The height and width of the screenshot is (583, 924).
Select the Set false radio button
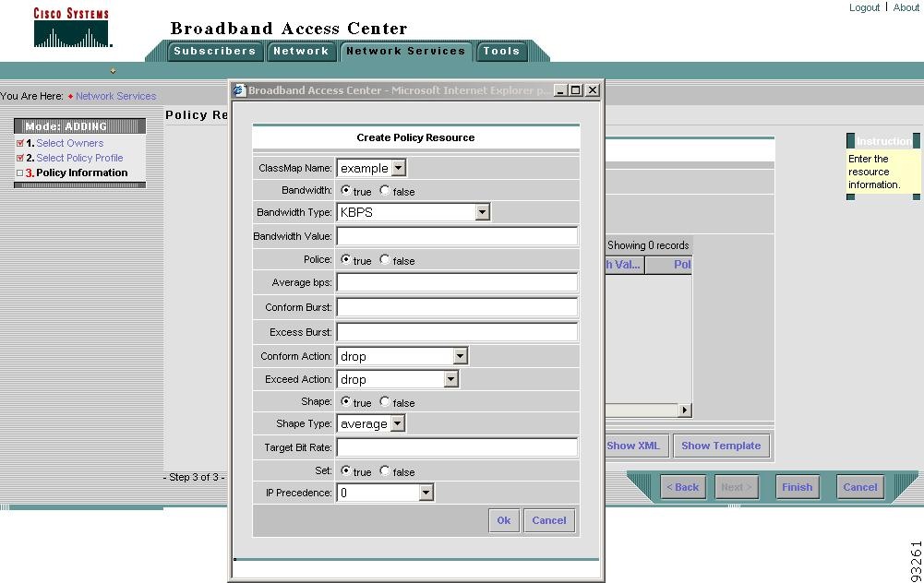(x=385, y=470)
